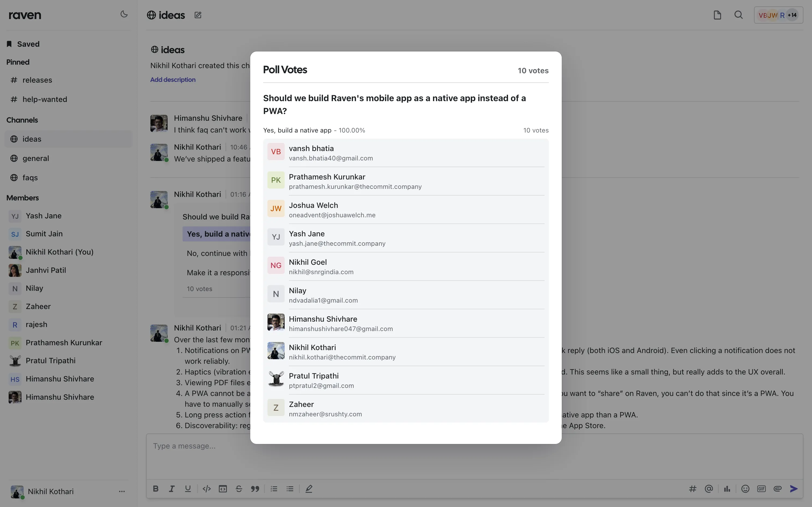Open the search panel

pyautogui.click(x=739, y=15)
